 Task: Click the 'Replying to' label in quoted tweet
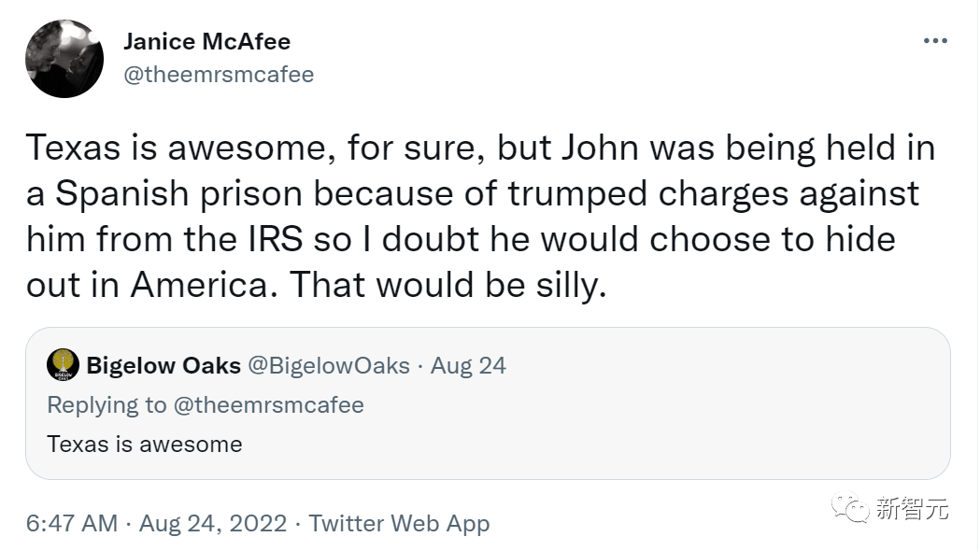click(105, 405)
